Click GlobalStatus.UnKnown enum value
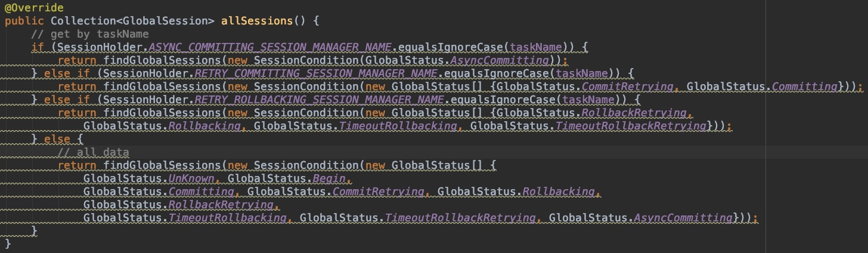 click(x=148, y=178)
